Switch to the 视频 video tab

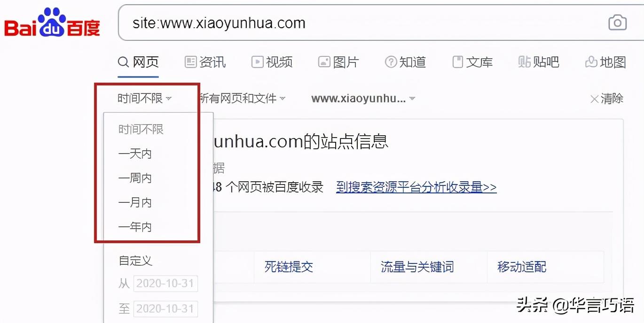point(272,62)
